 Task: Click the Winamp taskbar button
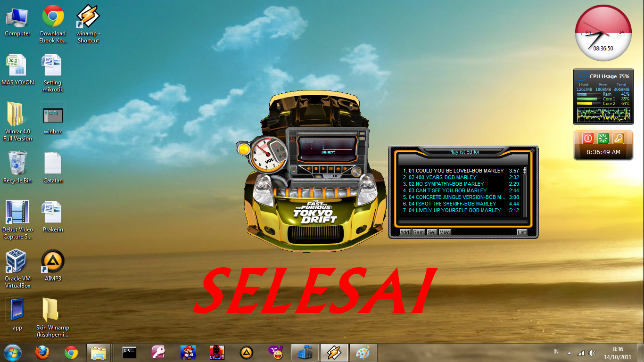tap(334, 353)
